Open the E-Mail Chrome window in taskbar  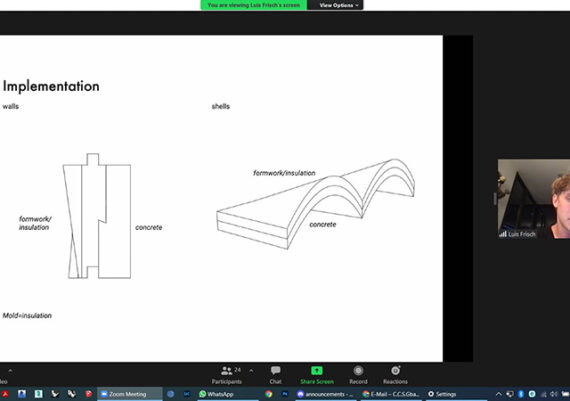click(x=391, y=394)
